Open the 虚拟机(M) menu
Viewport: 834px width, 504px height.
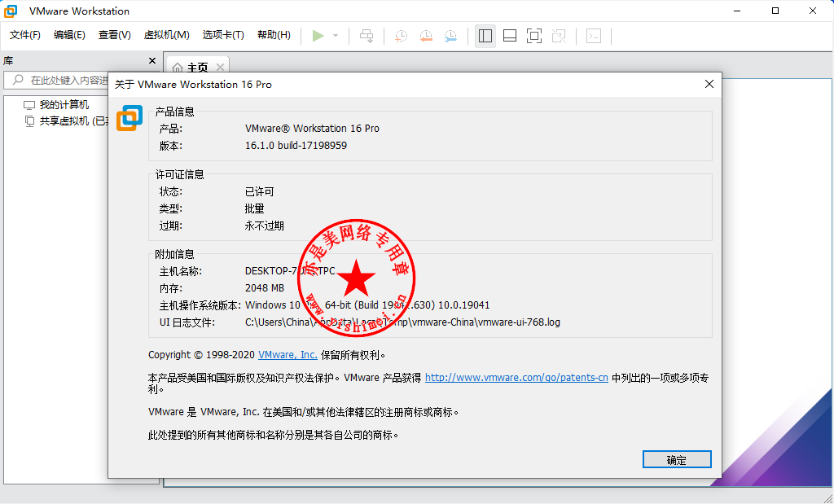tap(166, 35)
